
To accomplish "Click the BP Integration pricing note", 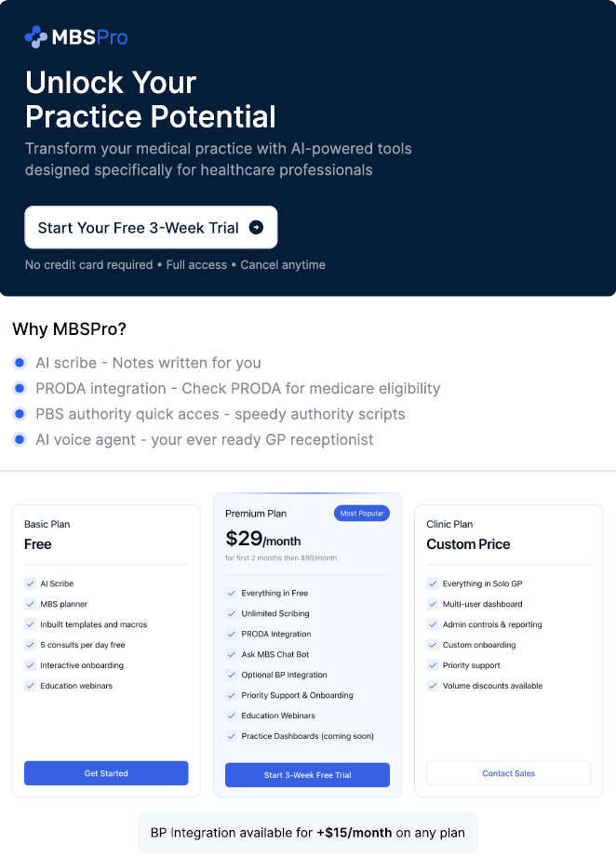I will pyautogui.click(x=308, y=833).
